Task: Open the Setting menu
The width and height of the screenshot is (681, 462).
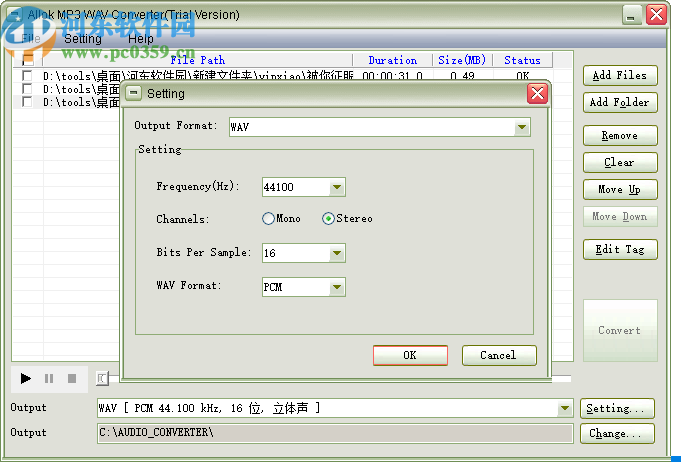Action: 83,39
